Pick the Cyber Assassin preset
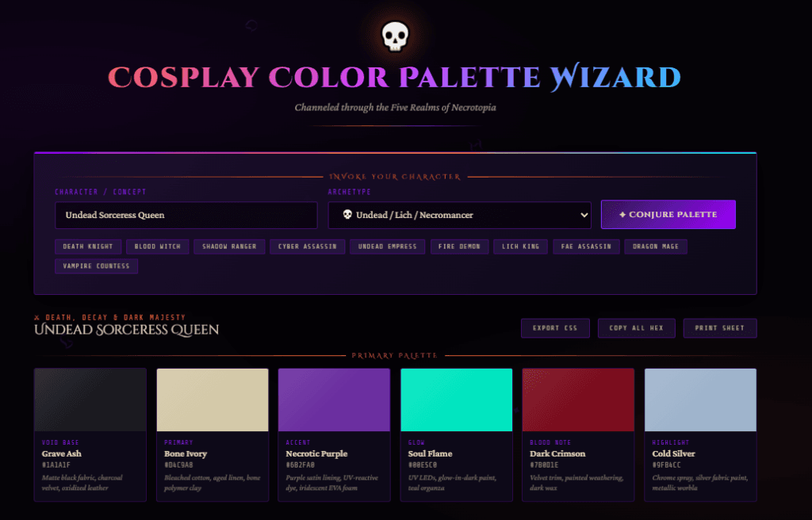The width and height of the screenshot is (812, 520). [306, 247]
